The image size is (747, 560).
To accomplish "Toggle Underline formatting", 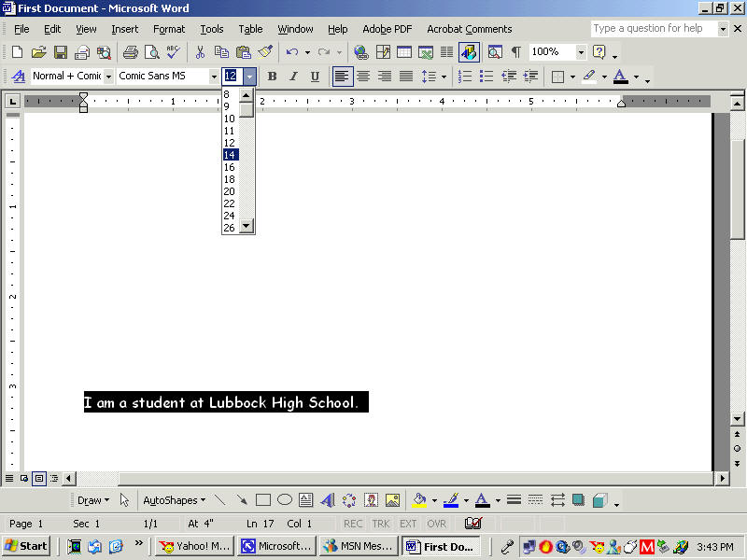I will pyautogui.click(x=315, y=77).
